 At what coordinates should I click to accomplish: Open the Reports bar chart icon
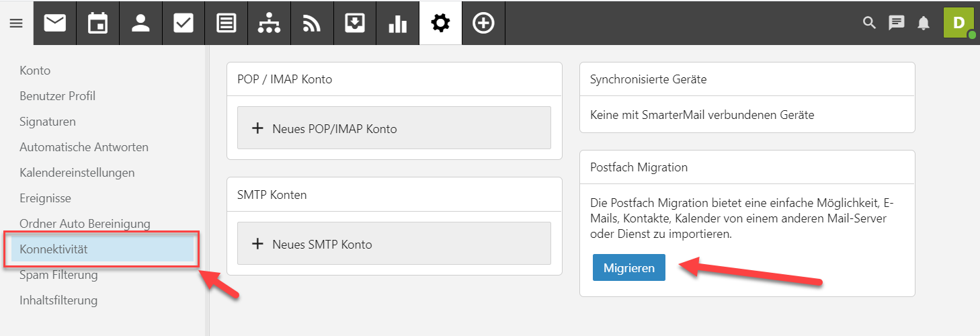(x=398, y=23)
